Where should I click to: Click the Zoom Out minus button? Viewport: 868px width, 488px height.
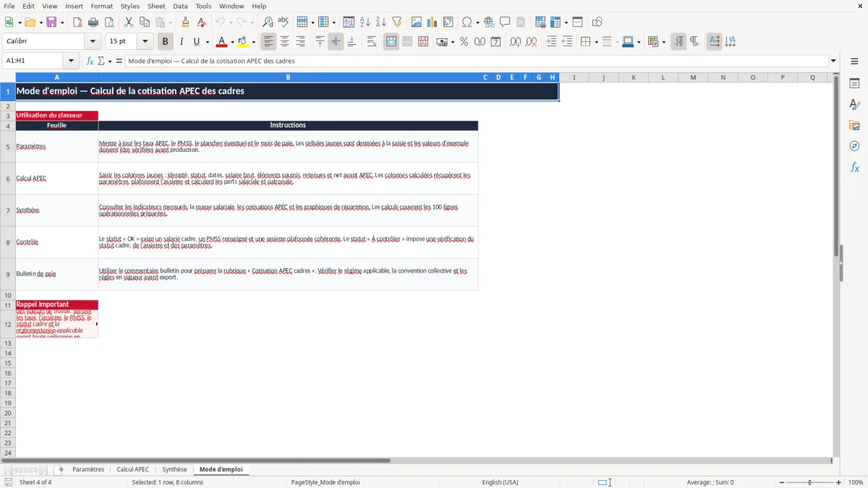pyautogui.click(x=782, y=482)
